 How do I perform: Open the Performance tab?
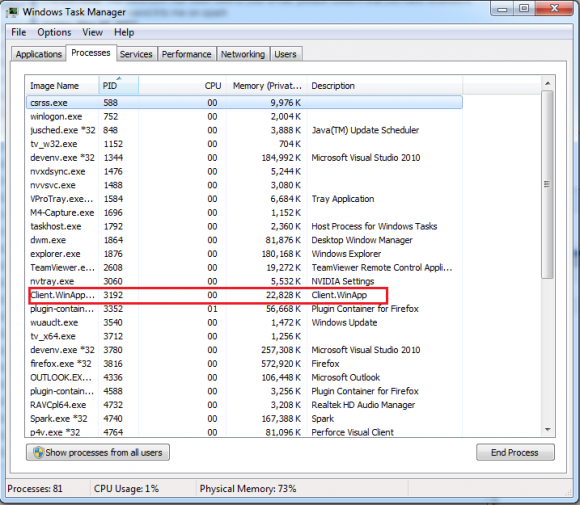(x=186, y=54)
